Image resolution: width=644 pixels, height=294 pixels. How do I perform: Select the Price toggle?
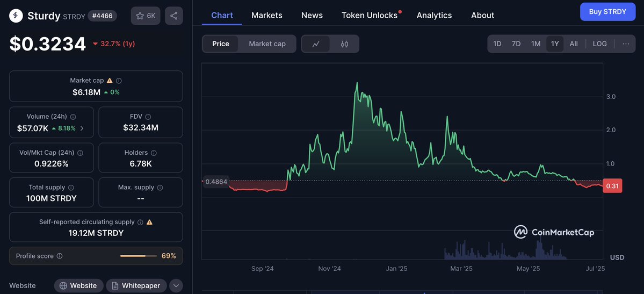[221, 44]
